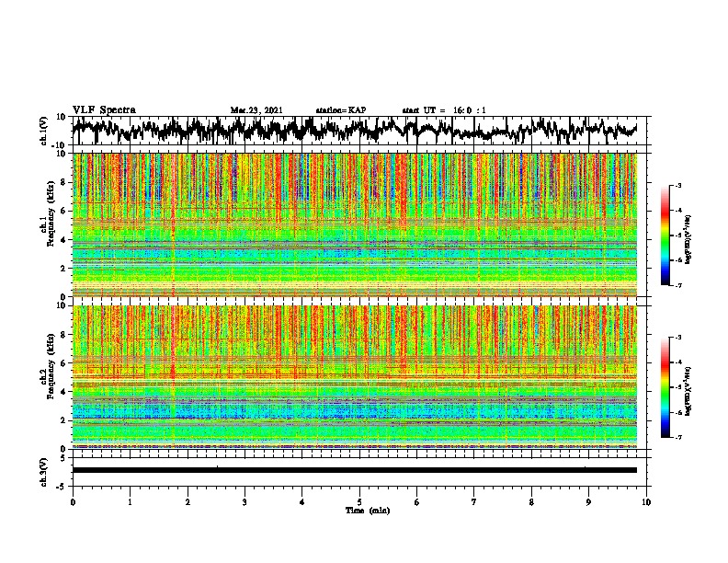The height and width of the screenshot is (563, 728).
Task: Click the time axis tick label '9'
Action: tap(588, 502)
